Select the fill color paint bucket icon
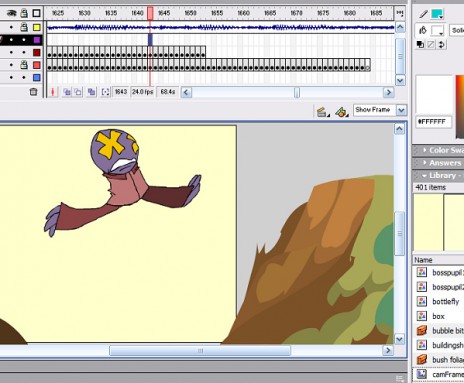 coord(423,30)
